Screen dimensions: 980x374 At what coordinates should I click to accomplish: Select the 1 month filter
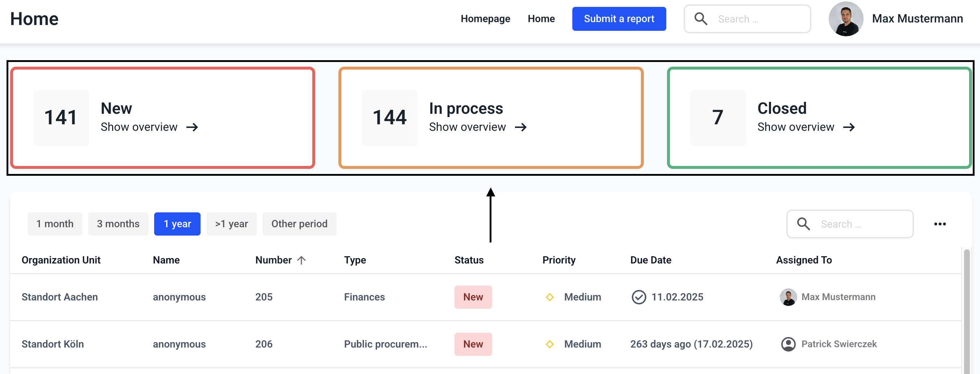[55, 224]
